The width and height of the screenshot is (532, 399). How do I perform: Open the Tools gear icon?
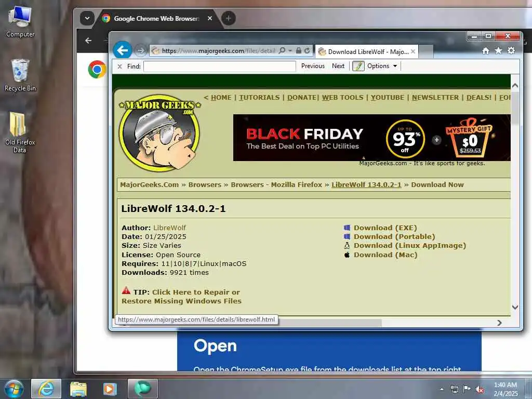[x=511, y=51]
